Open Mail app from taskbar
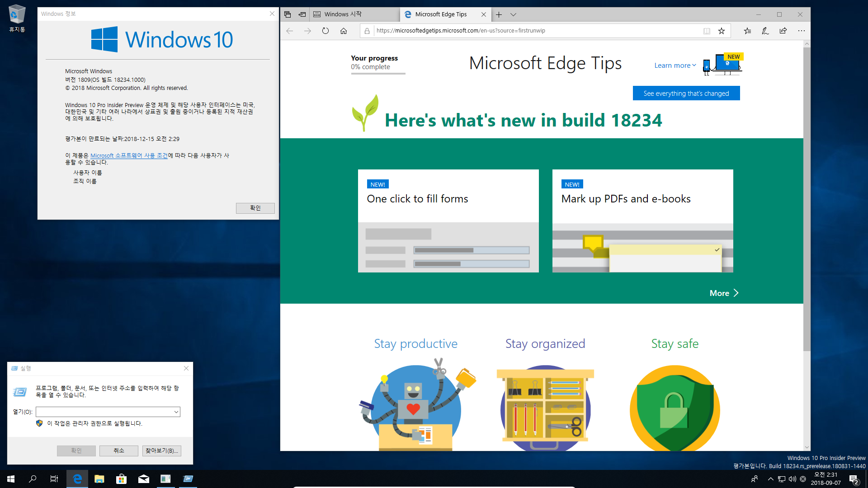 tap(143, 479)
